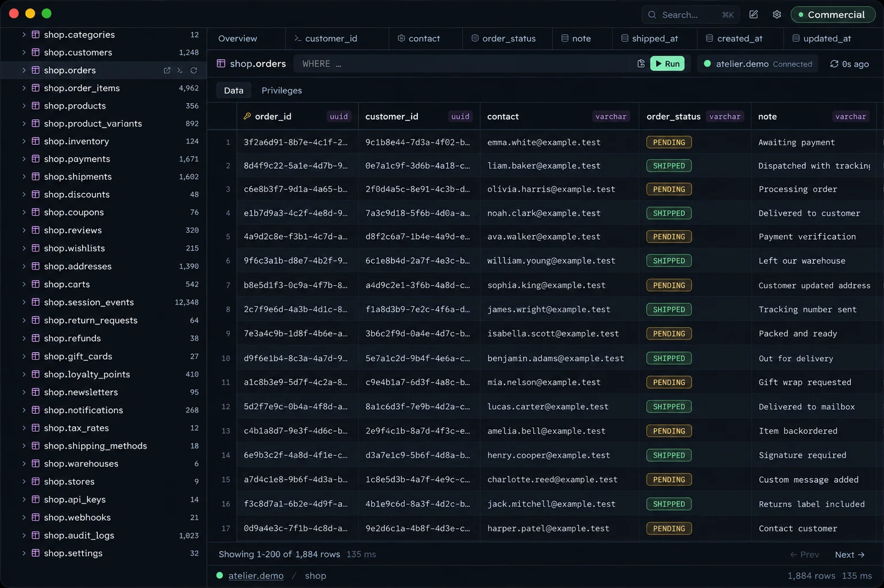The image size is (884, 588).
Task: Switch to the Overview tab
Action: [x=237, y=39]
